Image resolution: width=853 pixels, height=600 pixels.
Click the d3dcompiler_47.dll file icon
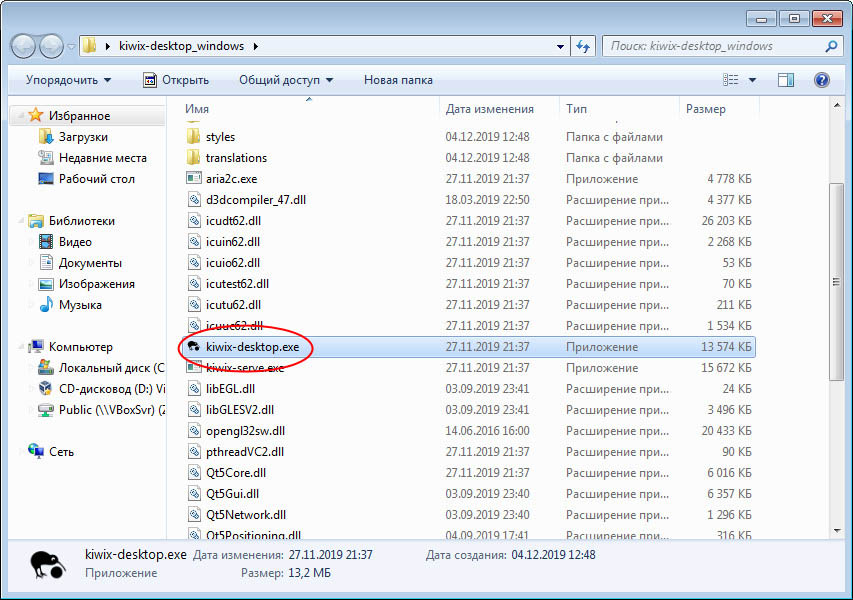click(194, 200)
